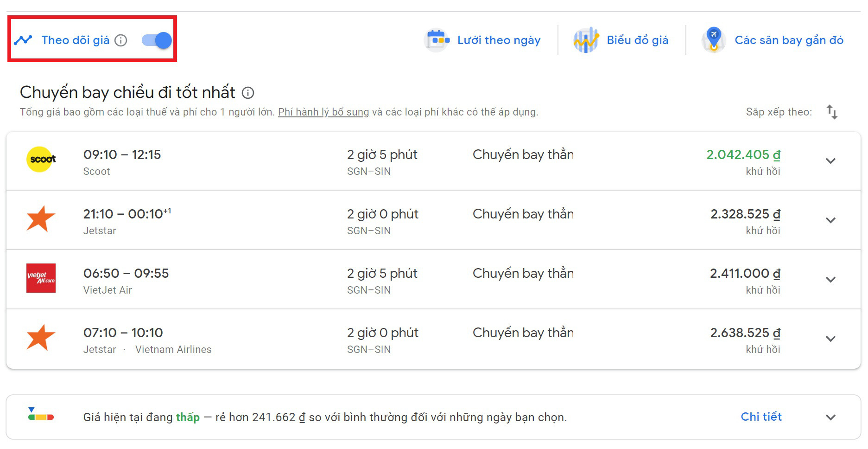The height and width of the screenshot is (449, 868).
Task: Click the map pin airport icon
Action: pos(714,39)
